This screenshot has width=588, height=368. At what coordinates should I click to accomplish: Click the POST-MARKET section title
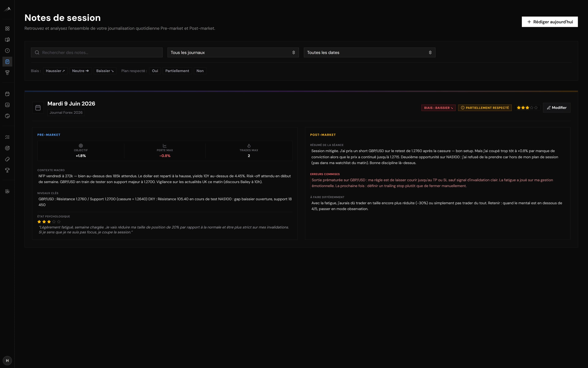click(323, 135)
